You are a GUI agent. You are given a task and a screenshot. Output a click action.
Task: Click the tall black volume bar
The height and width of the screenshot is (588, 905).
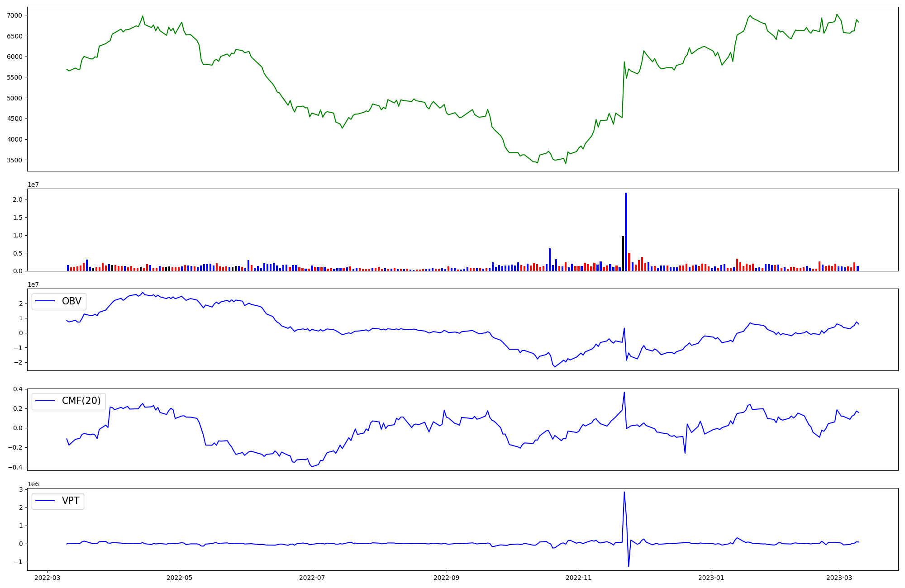pos(623,253)
